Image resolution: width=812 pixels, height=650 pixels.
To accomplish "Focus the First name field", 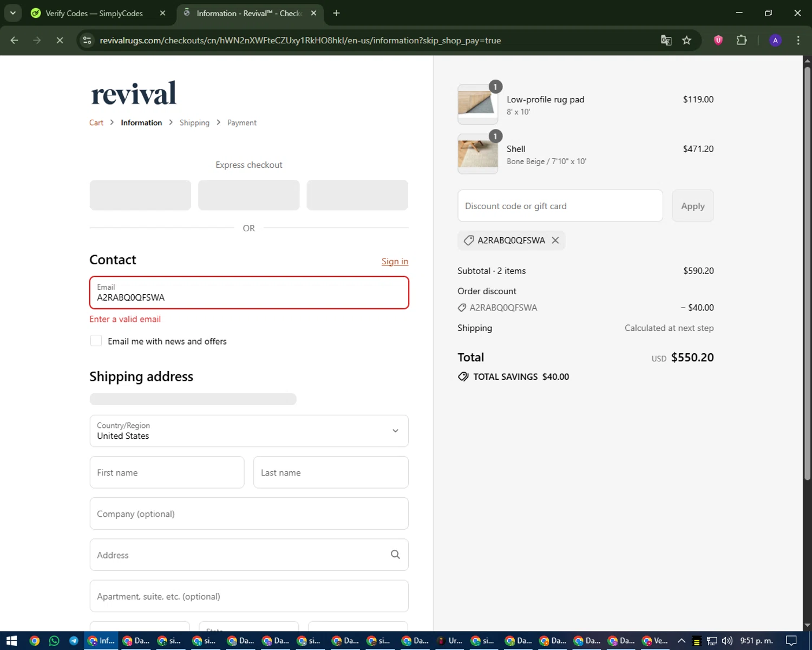I will [167, 472].
